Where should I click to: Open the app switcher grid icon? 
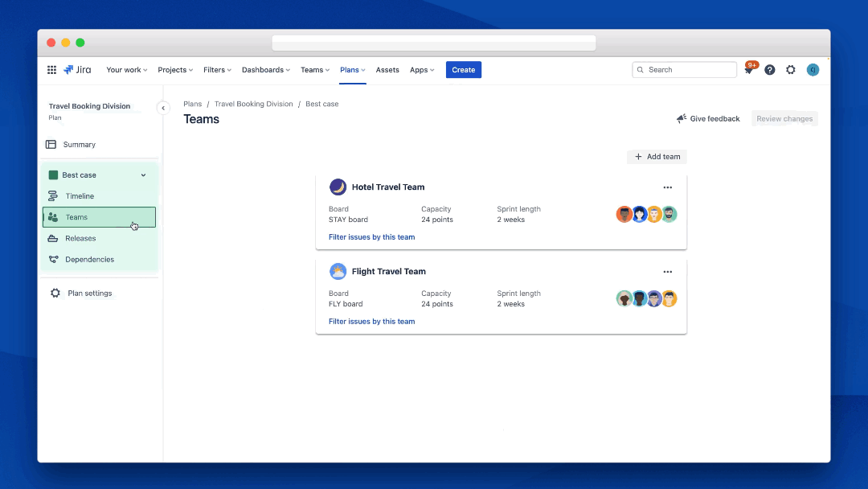coord(51,70)
